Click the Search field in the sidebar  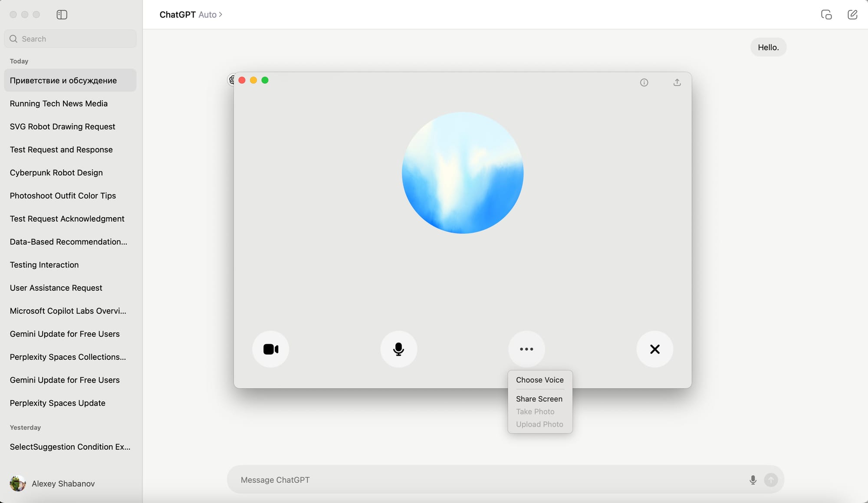tap(70, 39)
